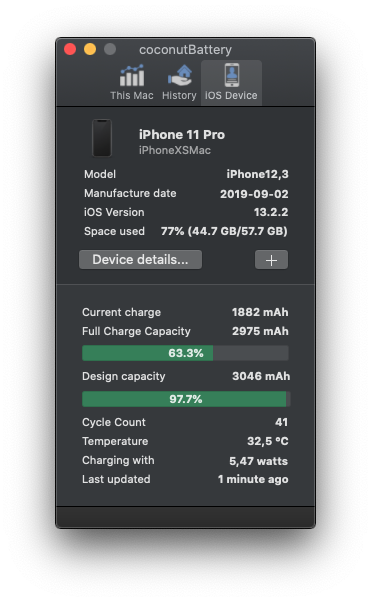This screenshot has width=371, height=602.
Task: Click the iPhone 11 Pro device image
Action: [x=102, y=138]
